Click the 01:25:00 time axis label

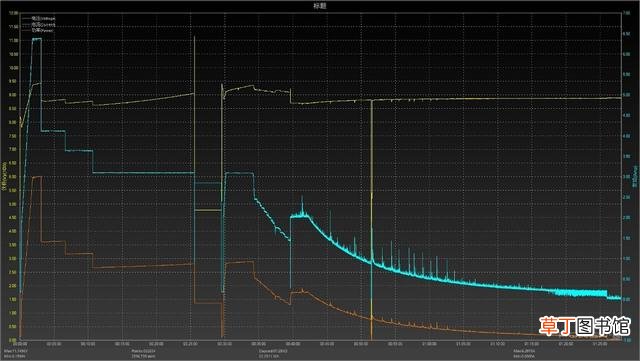pos(599,344)
